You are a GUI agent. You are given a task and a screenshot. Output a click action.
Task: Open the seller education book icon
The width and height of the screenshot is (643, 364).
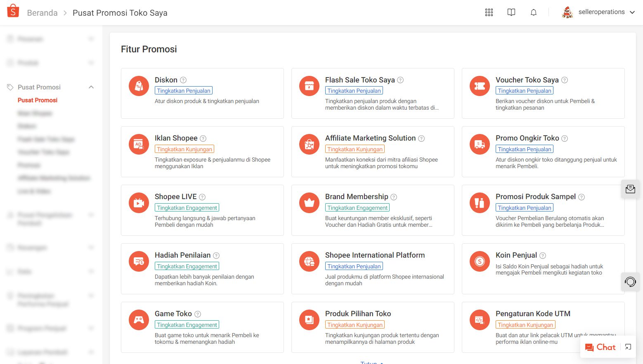tap(511, 12)
